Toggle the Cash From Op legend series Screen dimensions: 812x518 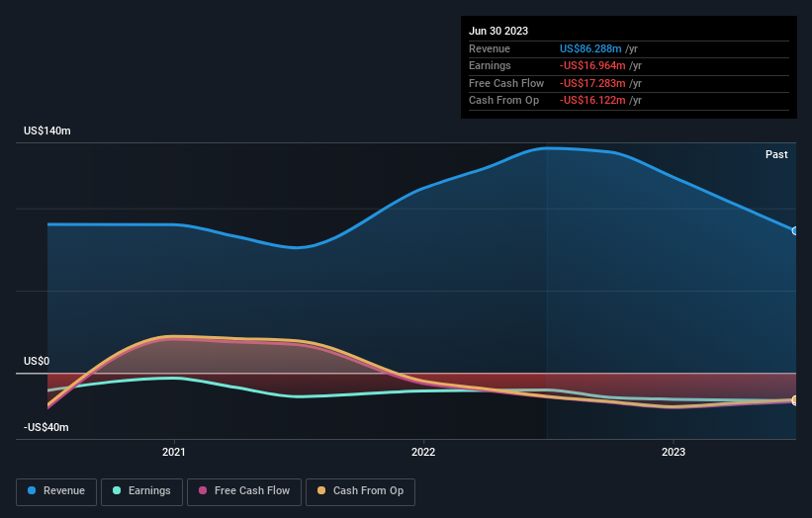pos(360,491)
